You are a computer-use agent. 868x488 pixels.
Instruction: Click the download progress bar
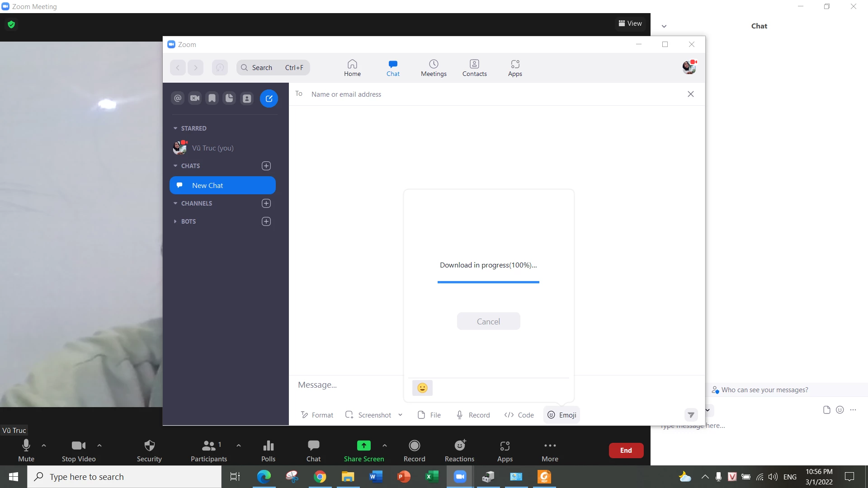[488, 282]
